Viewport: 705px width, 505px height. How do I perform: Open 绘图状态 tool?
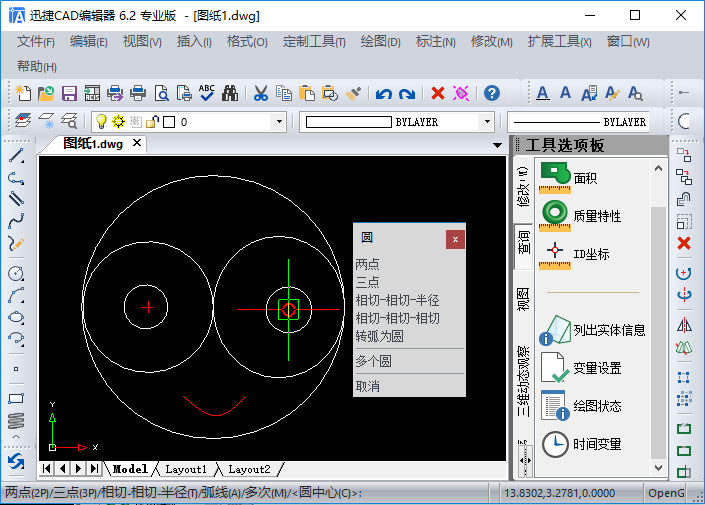point(581,406)
